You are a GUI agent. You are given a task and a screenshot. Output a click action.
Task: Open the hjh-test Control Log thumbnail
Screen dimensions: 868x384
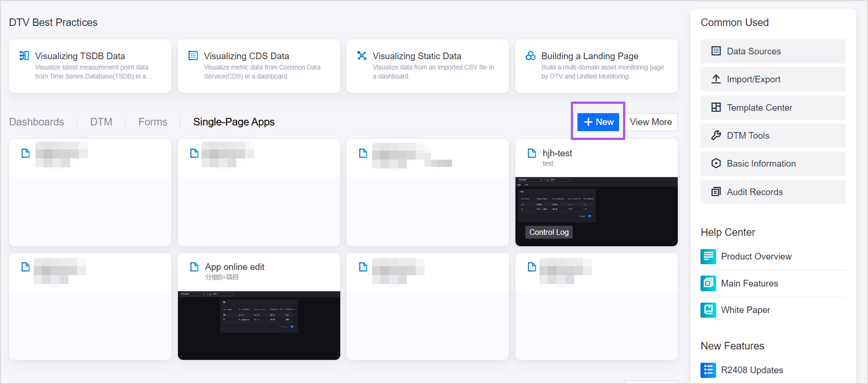[596, 211]
